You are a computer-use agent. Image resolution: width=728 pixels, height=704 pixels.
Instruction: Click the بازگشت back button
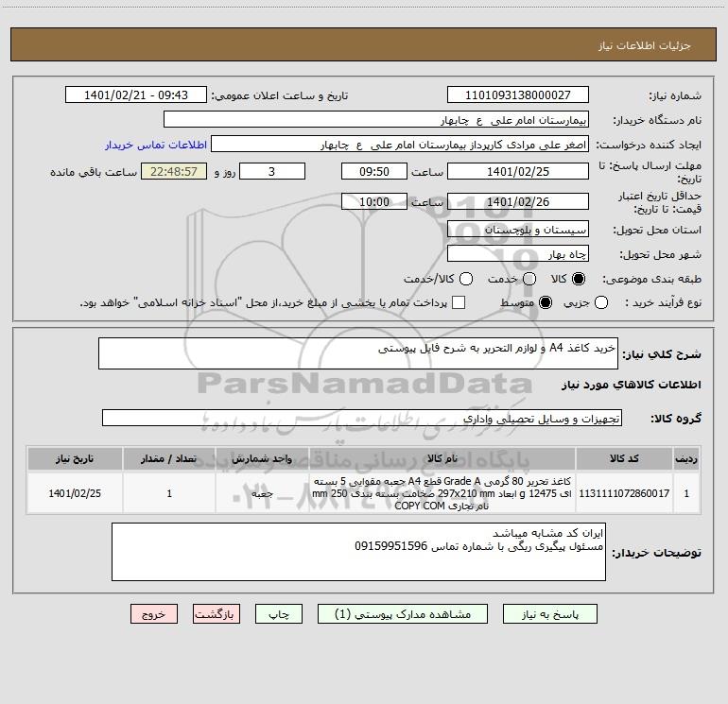pyautogui.click(x=217, y=614)
